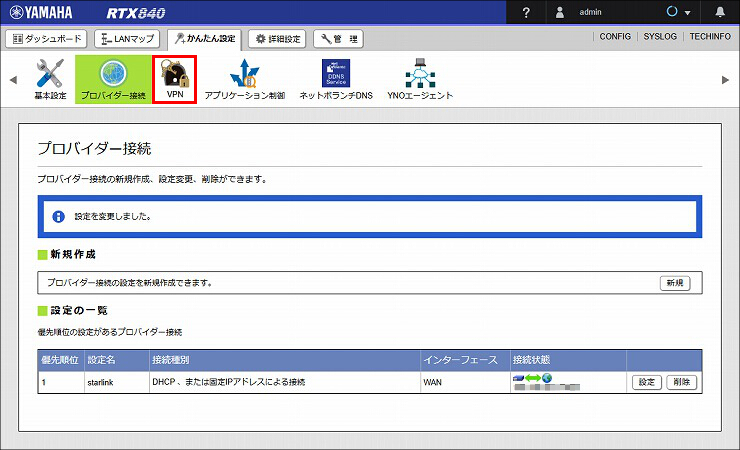Switch to LANマップ tab
740x450 pixels.
click(x=127, y=39)
